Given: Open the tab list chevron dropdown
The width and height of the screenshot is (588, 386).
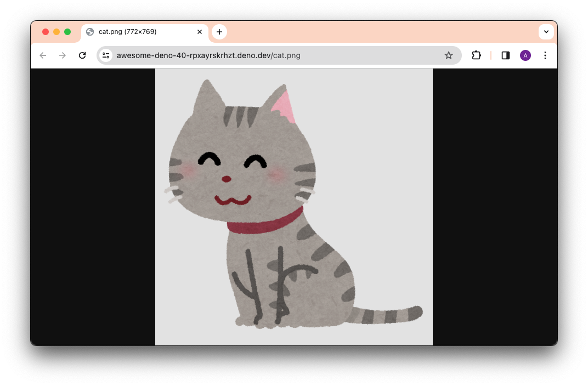Looking at the screenshot, I should [x=546, y=32].
